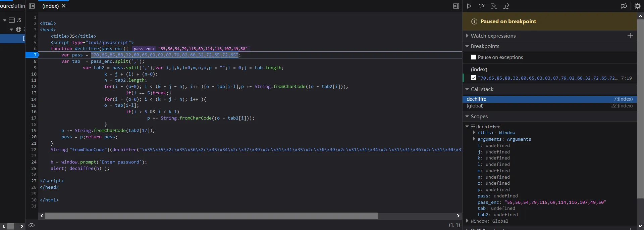Screen dimensions: 644x230
Task: Click line number 22 in gutter
Action: (34, 149)
